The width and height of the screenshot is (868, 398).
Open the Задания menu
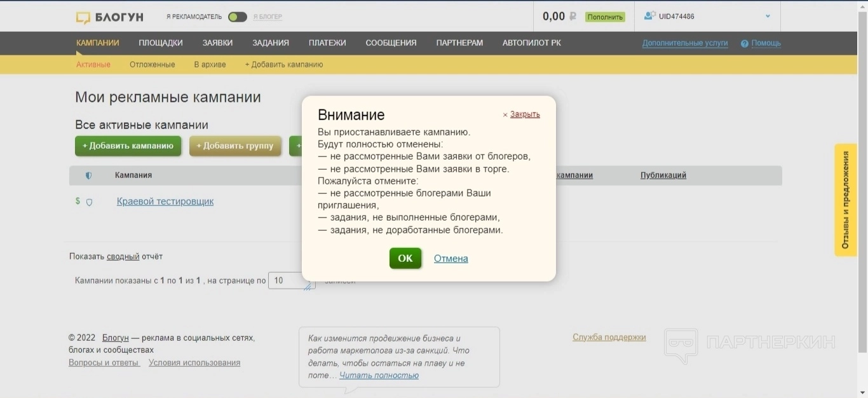tap(271, 43)
